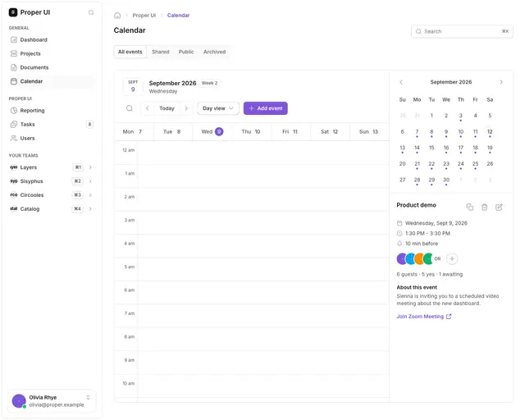The height and width of the screenshot is (420, 525).
Task: Edit the Product demo event
Action: (499, 208)
